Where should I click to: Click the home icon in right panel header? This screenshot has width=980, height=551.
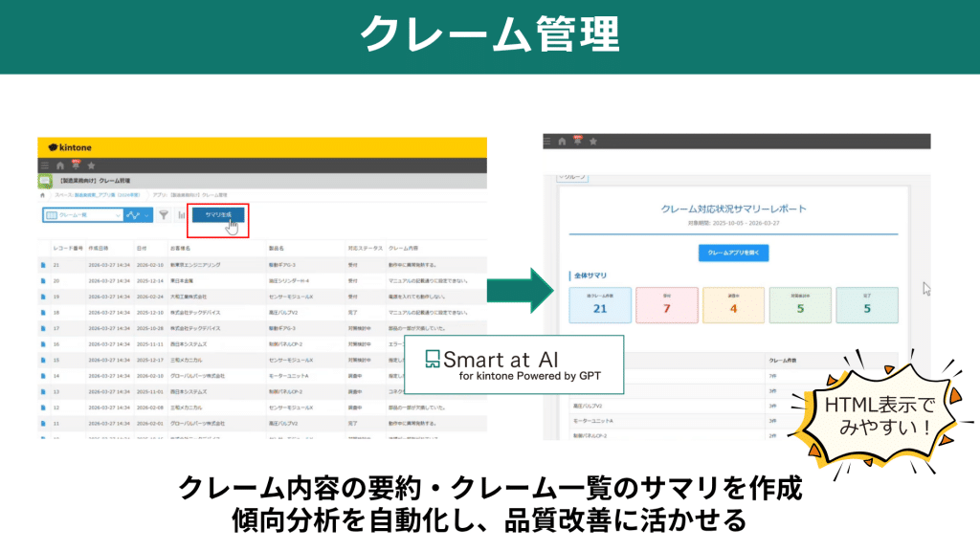click(562, 142)
